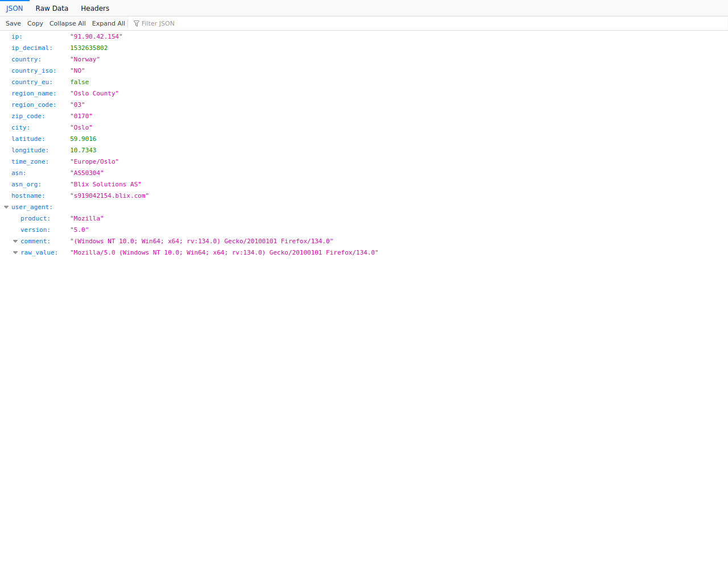The image size is (728, 582).
Task: Select the user_agent key label
Action: click(x=32, y=207)
